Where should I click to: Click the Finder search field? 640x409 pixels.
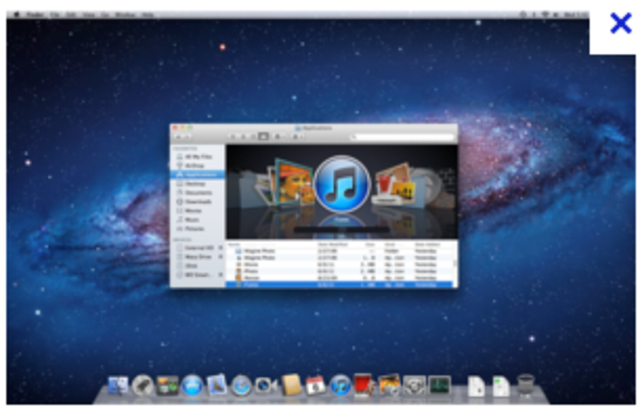(402, 137)
